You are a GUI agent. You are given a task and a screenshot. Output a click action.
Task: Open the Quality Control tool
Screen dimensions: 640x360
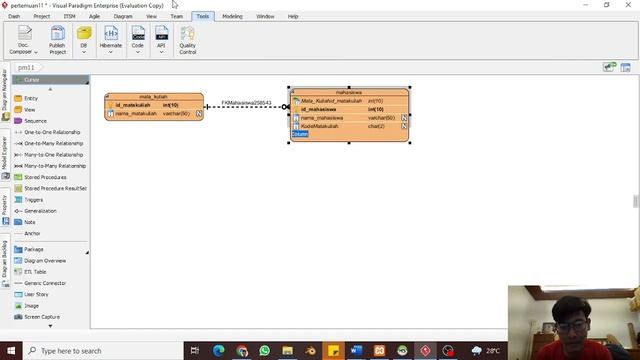(x=187, y=40)
